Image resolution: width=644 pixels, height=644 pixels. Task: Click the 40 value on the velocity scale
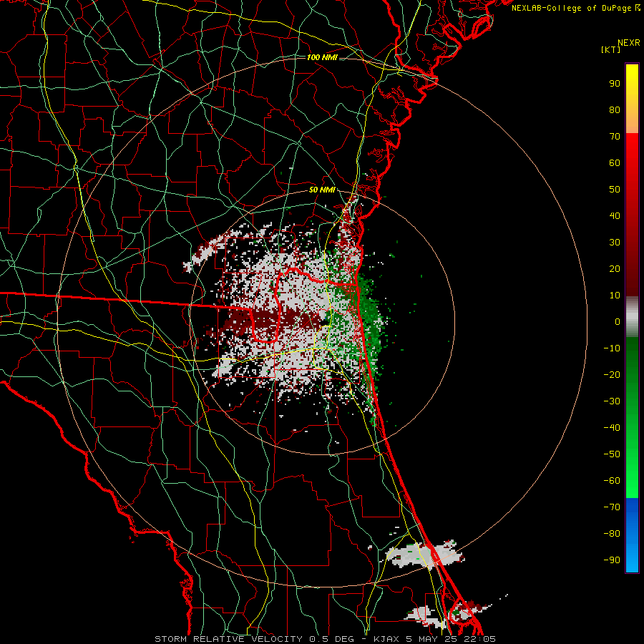coord(615,215)
